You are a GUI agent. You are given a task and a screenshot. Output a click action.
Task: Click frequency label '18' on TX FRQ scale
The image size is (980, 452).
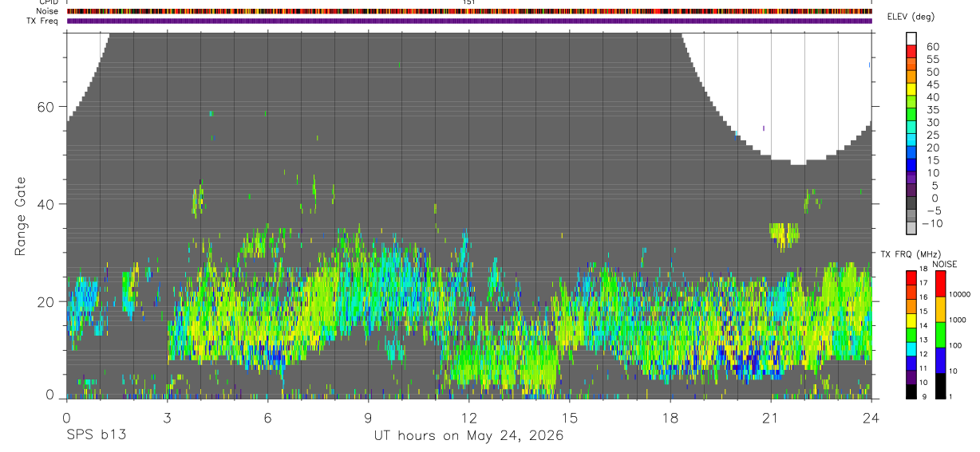(x=924, y=269)
